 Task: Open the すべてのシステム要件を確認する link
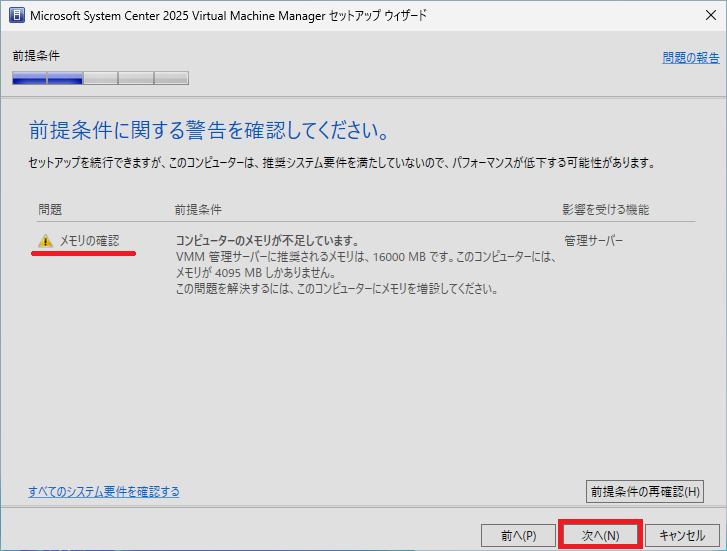104,492
